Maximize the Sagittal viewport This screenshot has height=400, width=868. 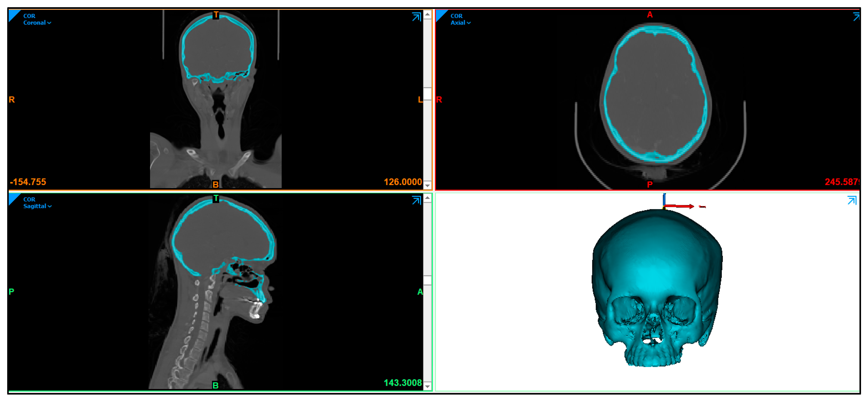pos(416,201)
